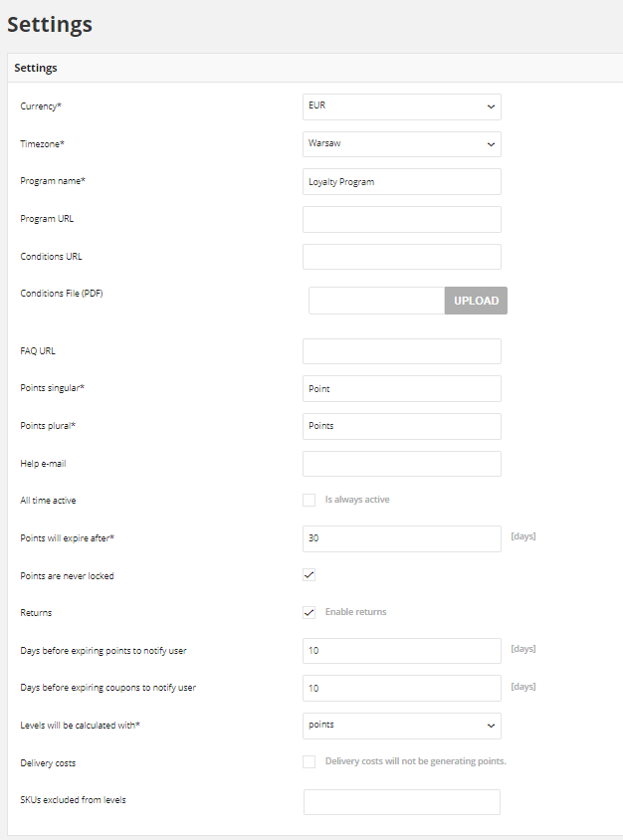
Task: Click Days before expiring points notify field
Action: 402,650
